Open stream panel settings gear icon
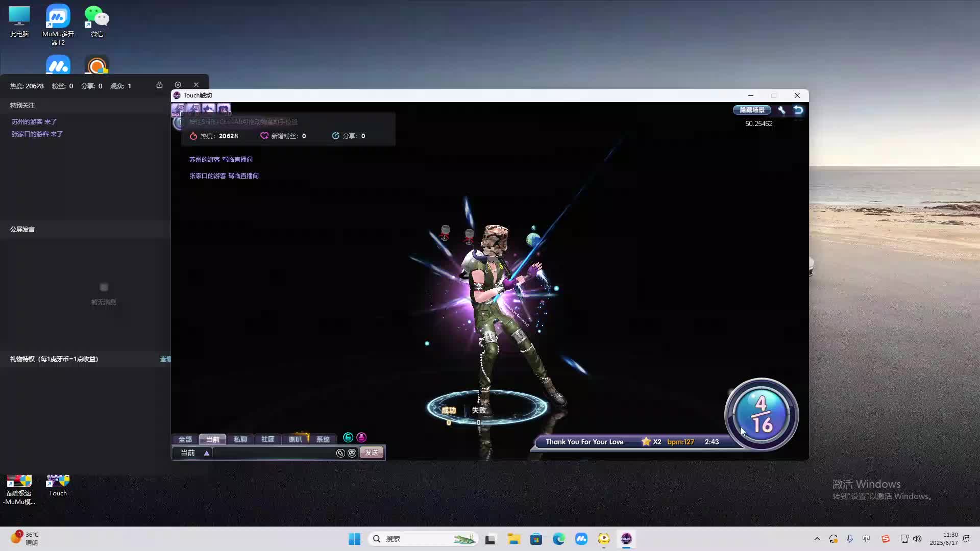The width and height of the screenshot is (980, 551). click(178, 85)
